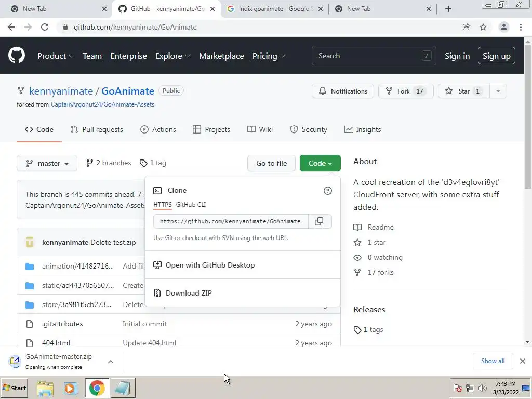Open the Chrome profile avatar icon
Viewport: 532px width, 399px height.
coord(504,27)
